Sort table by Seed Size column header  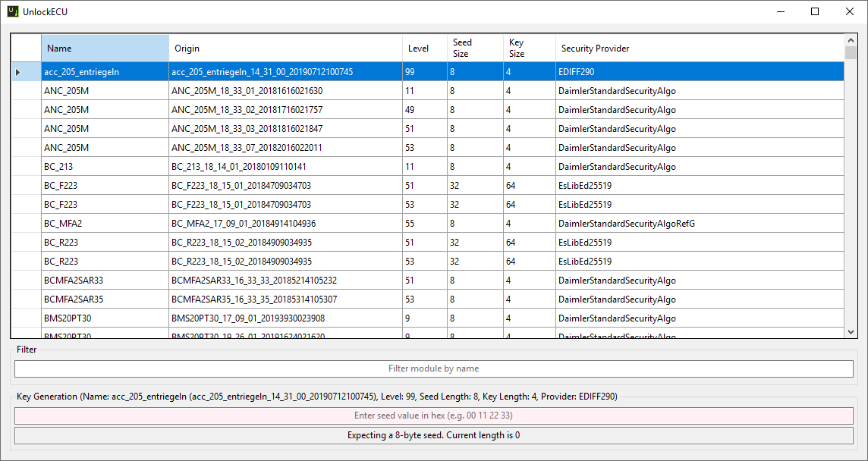tap(475, 49)
